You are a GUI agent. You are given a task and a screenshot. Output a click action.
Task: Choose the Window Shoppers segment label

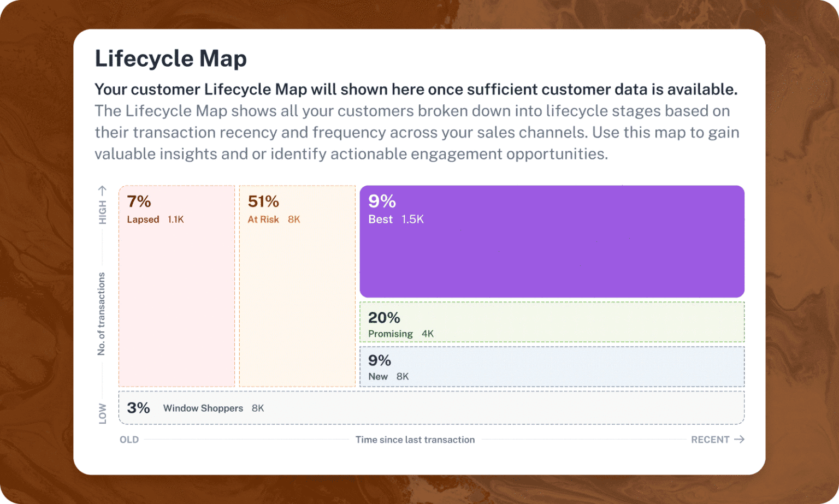coord(203,408)
